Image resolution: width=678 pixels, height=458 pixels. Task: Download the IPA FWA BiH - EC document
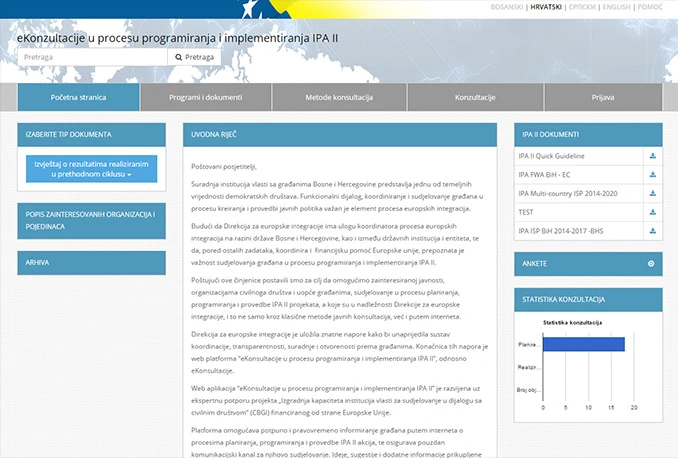pos(652,174)
